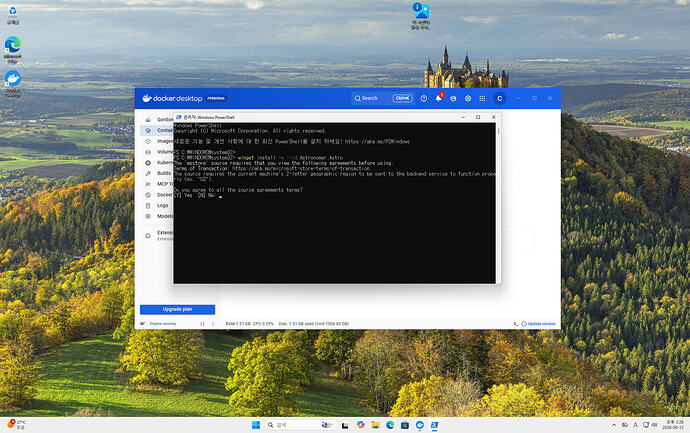Image resolution: width=690 pixels, height=433 pixels.
Task: Open the Microsoft Edge desktop shortcut
Action: tap(13, 50)
